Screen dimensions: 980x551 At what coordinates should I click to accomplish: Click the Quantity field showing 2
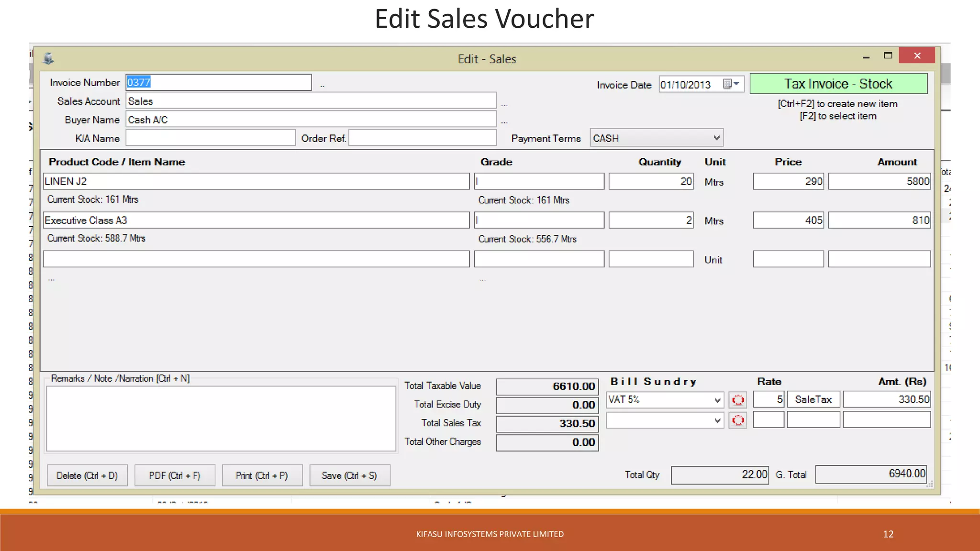pyautogui.click(x=651, y=220)
